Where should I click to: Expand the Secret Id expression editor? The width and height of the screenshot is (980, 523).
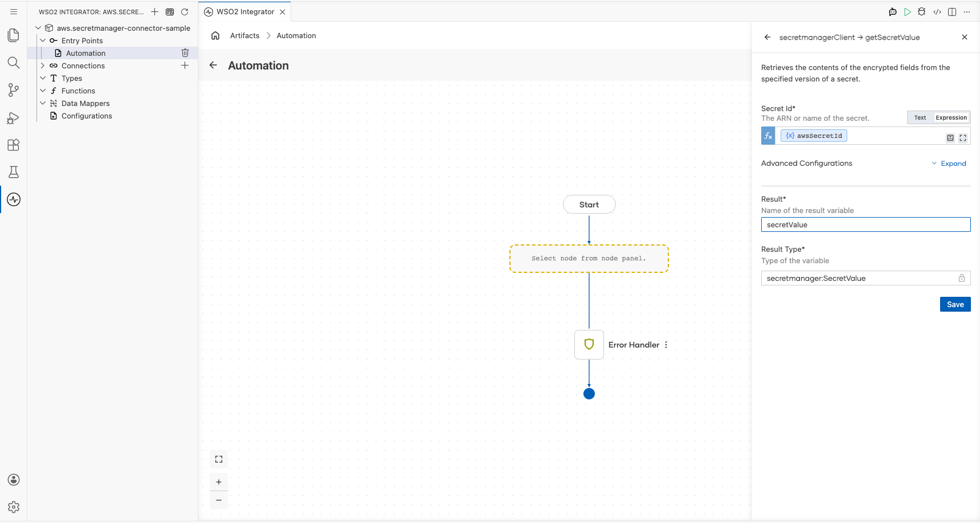pyautogui.click(x=963, y=138)
